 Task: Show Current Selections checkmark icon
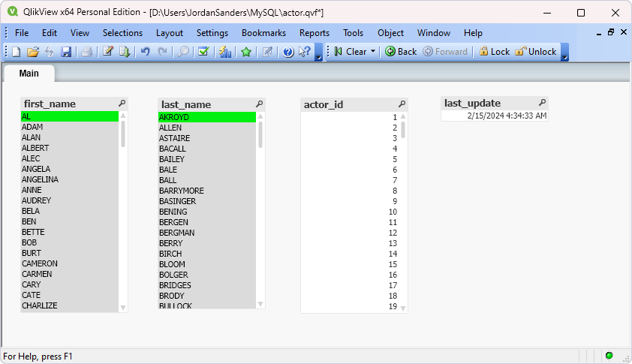203,52
